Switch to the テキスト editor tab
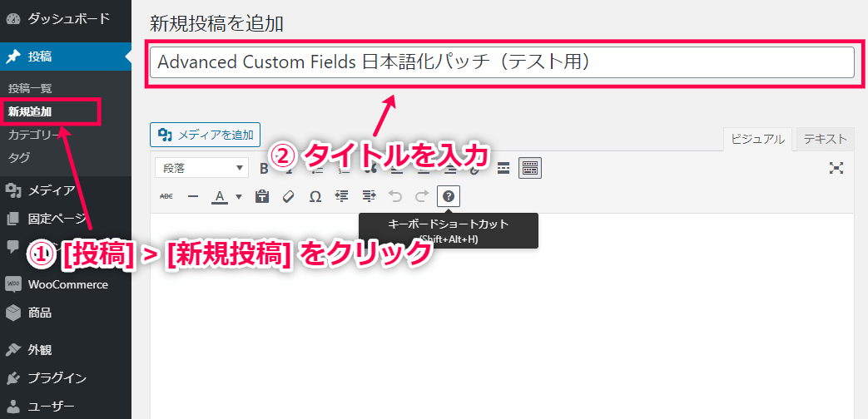The image size is (868, 419). (826, 140)
